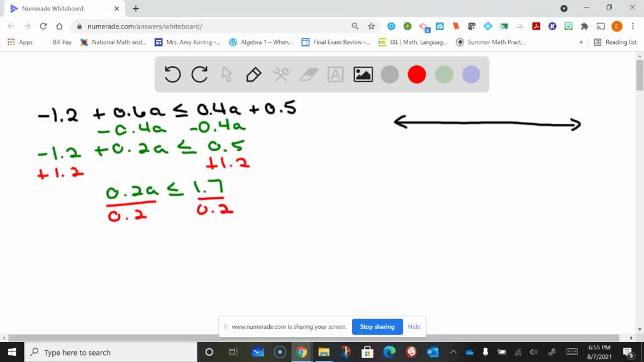Open IXL Math, Languag... bookmark
The height and width of the screenshot is (362, 644).
point(413,42)
